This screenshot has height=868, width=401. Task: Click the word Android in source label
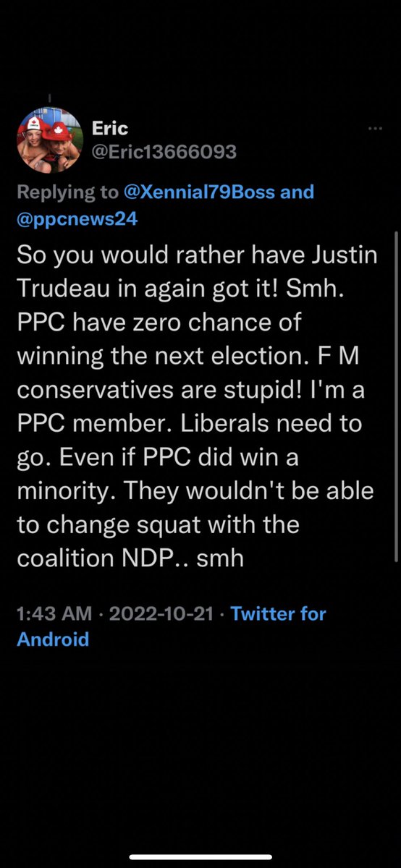pyautogui.click(x=53, y=639)
